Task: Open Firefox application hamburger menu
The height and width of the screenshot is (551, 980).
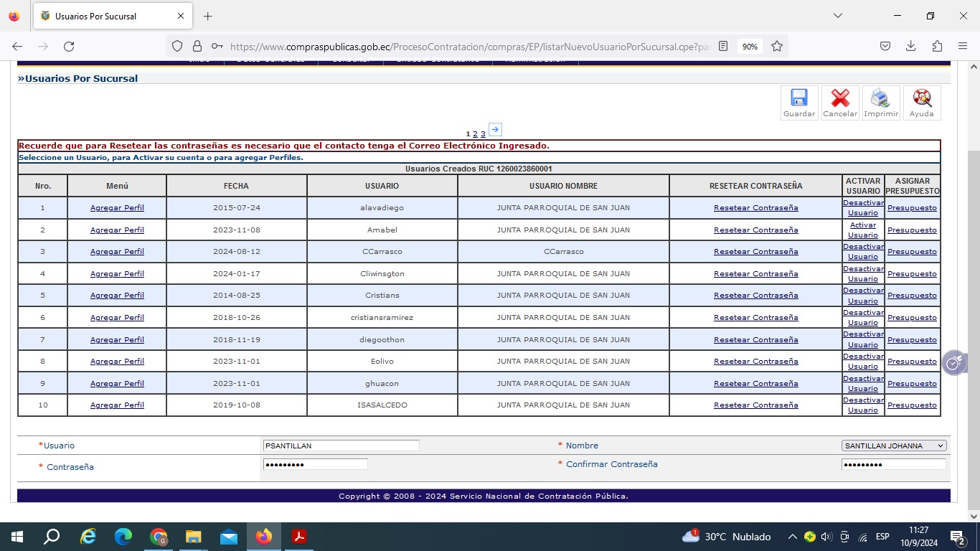Action: pyautogui.click(x=963, y=46)
